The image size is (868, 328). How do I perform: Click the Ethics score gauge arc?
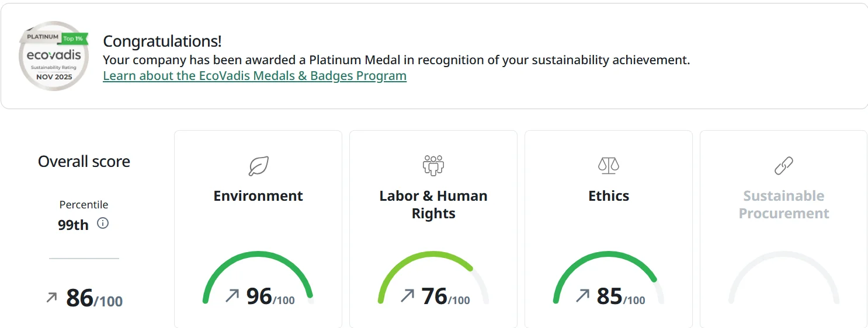point(609,255)
